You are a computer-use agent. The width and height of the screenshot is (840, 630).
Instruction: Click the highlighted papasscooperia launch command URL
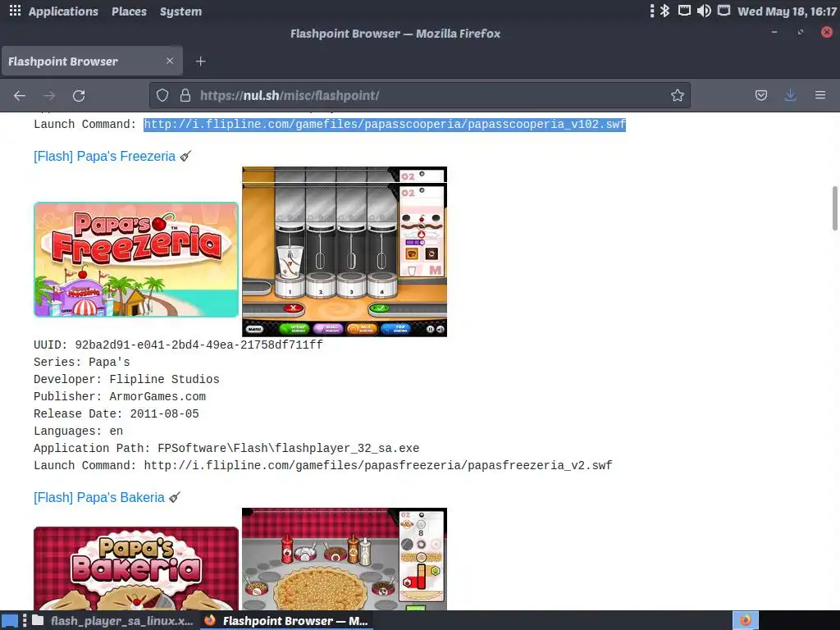pos(385,125)
